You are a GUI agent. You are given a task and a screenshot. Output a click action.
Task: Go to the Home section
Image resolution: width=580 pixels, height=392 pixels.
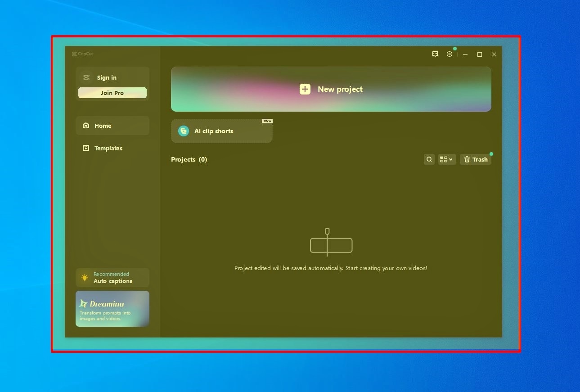click(112, 126)
